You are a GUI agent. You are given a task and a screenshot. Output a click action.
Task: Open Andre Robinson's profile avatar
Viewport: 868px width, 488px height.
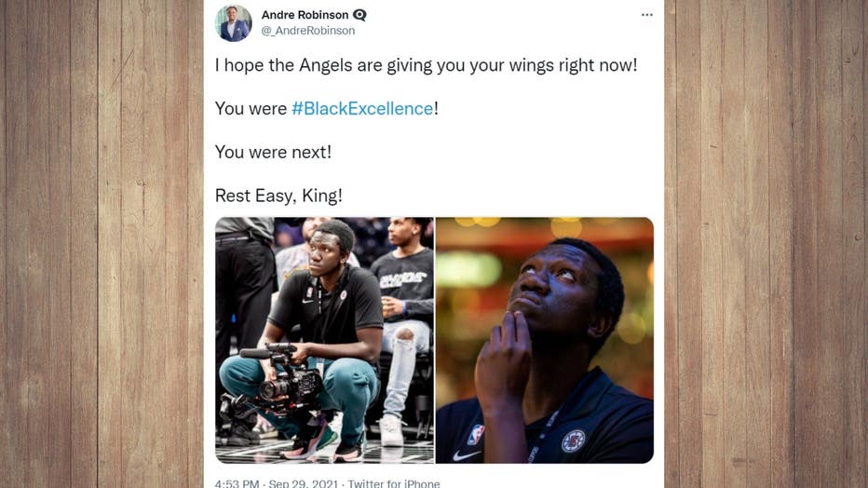click(233, 23)
